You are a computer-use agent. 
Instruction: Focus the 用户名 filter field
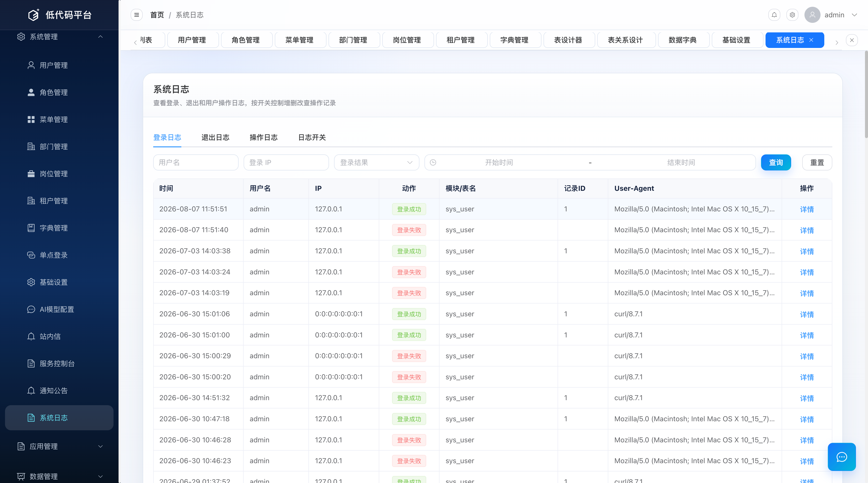point(196,163)
